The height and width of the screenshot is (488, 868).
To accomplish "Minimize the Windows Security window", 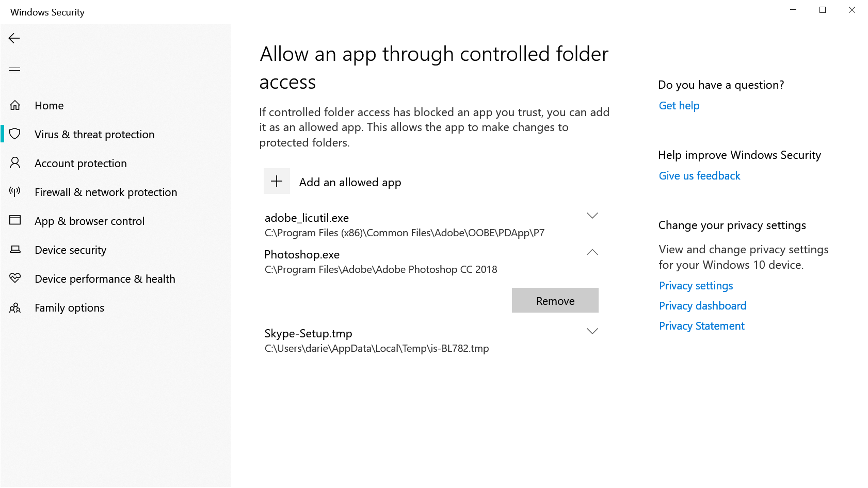I will click(793, 10).
